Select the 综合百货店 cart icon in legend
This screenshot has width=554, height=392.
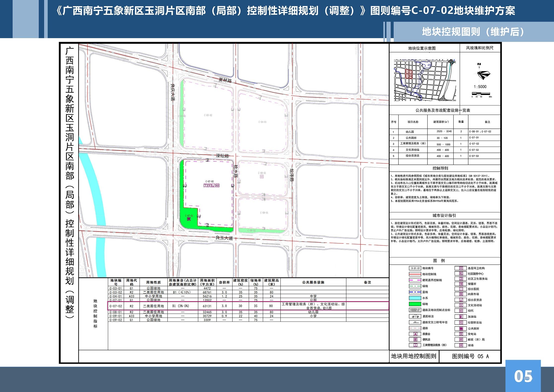pos(461,300)
